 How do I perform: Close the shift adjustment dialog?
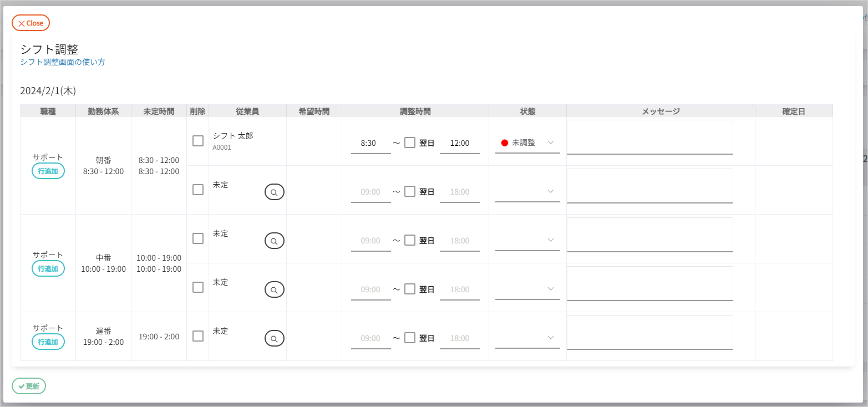pos(31,23)
